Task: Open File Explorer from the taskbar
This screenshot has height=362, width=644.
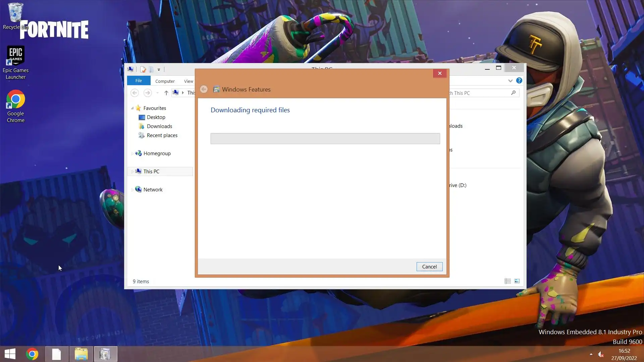Action: click(x=81, y=354)
